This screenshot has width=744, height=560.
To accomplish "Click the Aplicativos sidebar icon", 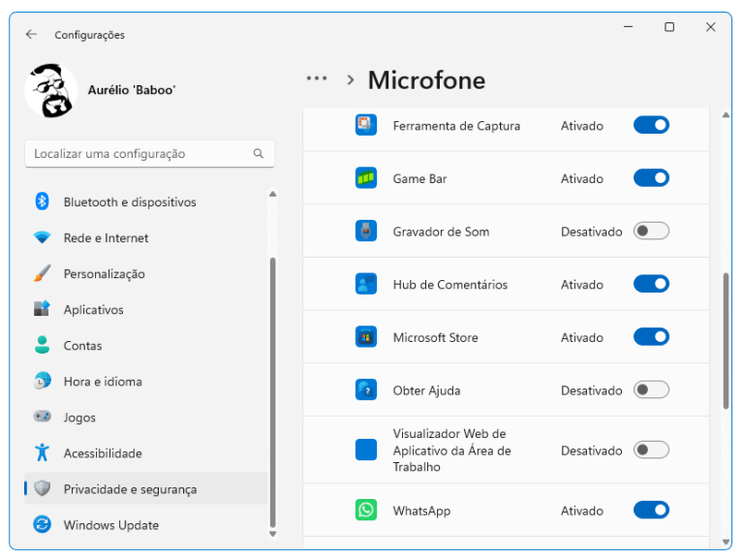I will click(x=43, y=309).
